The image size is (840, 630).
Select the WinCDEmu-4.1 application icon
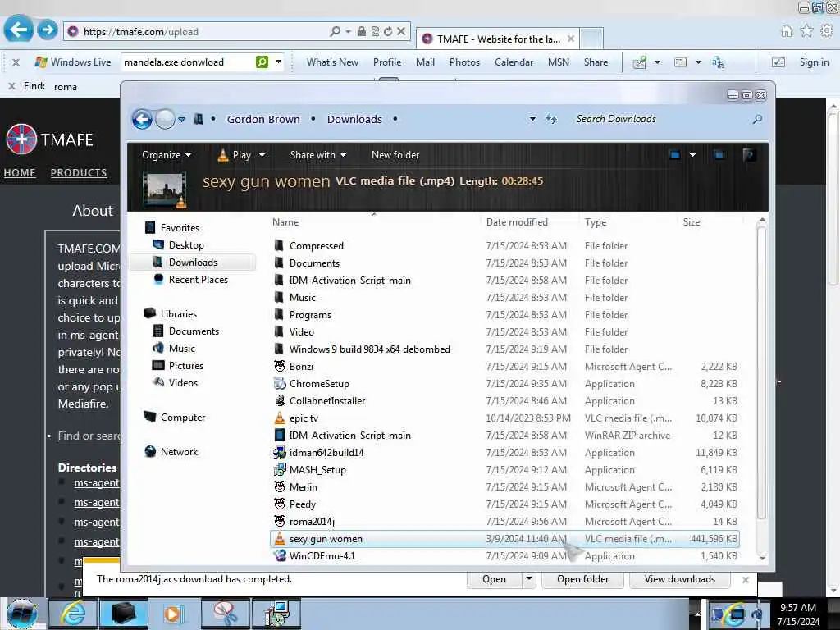tap(279, 555)
